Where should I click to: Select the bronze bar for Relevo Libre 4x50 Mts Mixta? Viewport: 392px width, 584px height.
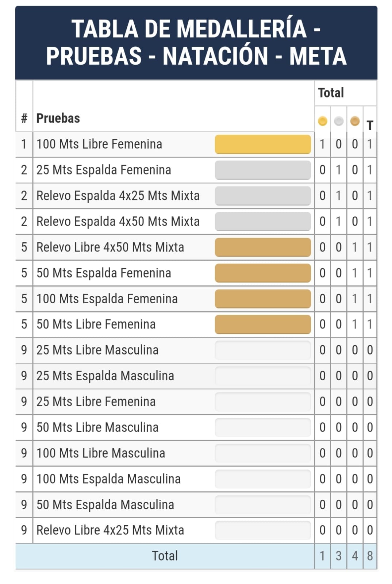pyautogui.click(x=263, y=247)
